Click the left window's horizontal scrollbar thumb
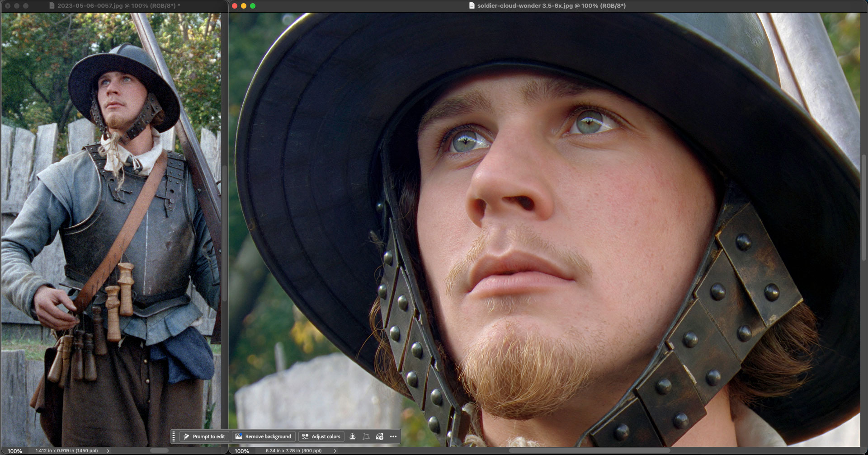 click(159, 450)
